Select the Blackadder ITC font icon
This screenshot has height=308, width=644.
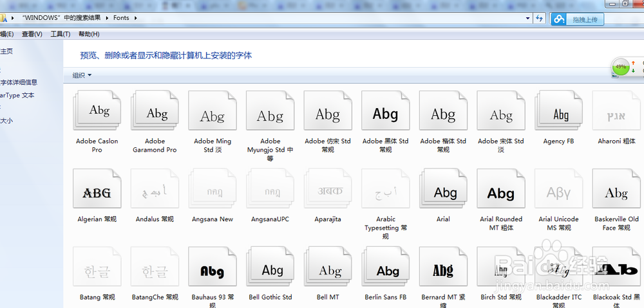pyautogui.click(x=558, y=266)
